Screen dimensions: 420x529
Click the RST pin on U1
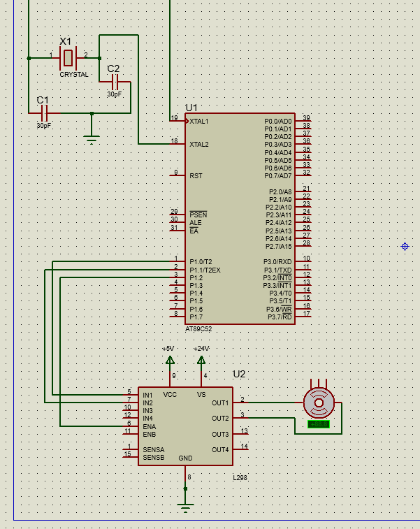(x=196, y=176)
